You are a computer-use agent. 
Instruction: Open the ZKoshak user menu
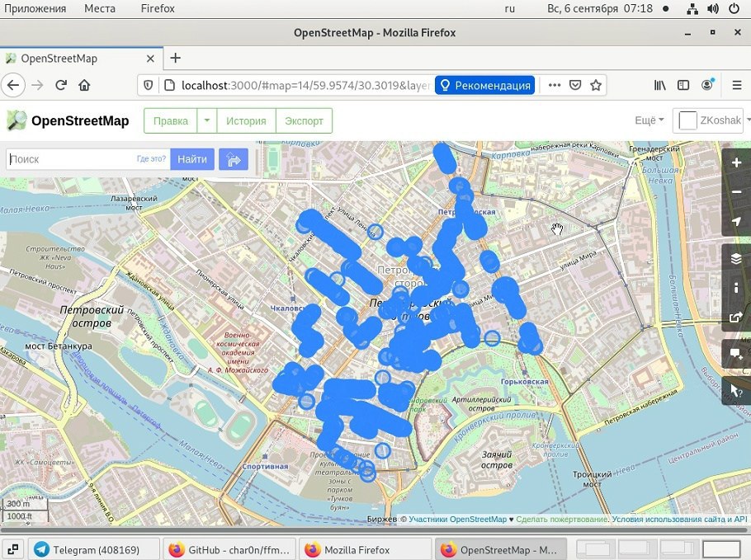pyautogui.click(x=711, y=120)
